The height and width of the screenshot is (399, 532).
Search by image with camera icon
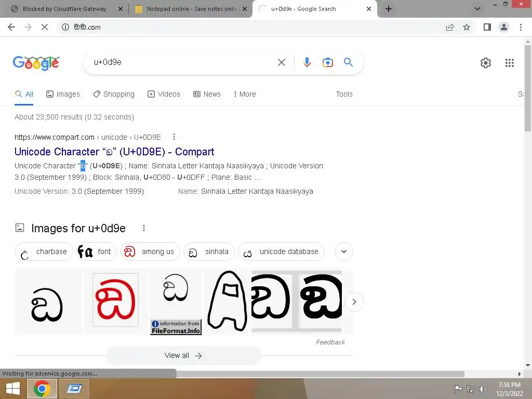pyautogui.click(x=328, y=62)
